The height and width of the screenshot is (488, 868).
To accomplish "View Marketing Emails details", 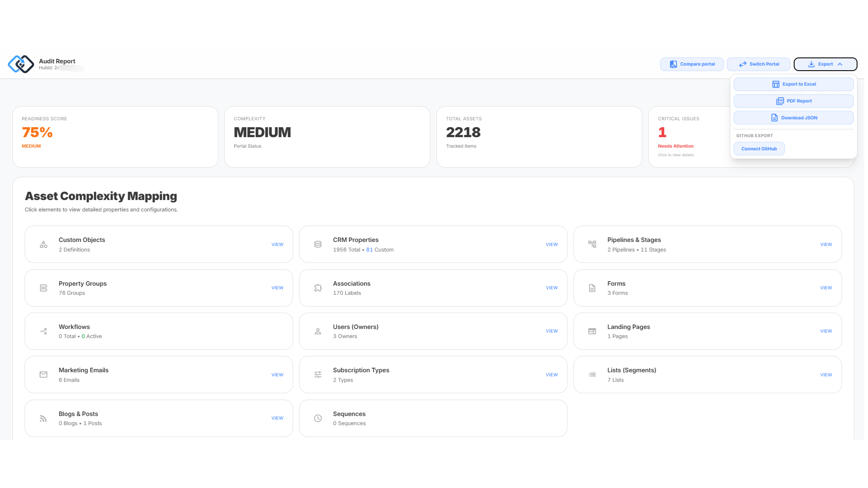I will (x=277, y=375).
